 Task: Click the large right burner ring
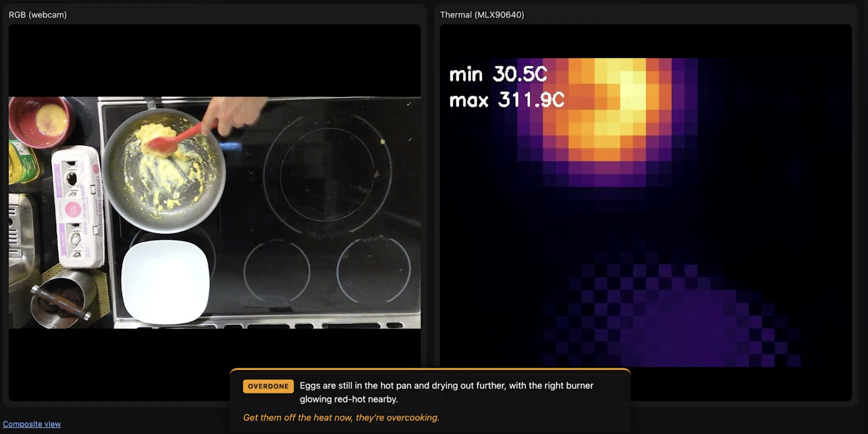(327, 174)
